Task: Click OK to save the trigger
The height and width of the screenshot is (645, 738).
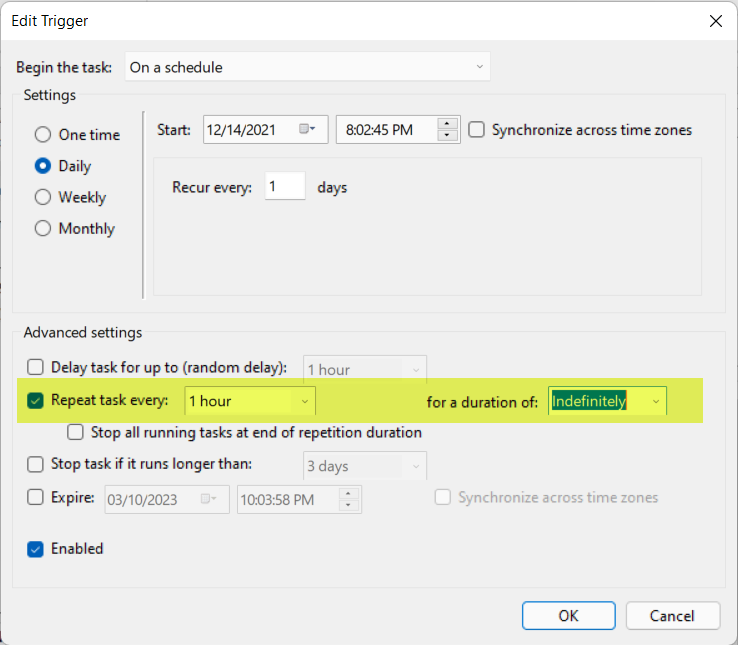Action: [x=568, y=615]
